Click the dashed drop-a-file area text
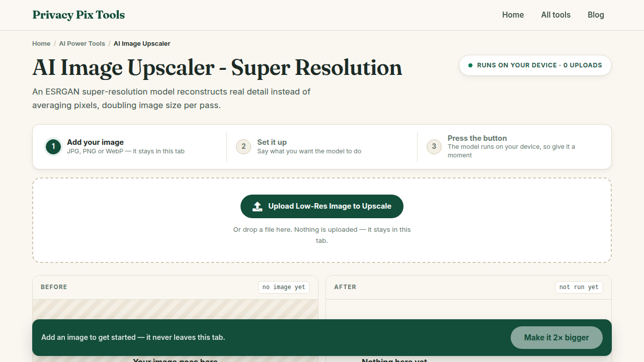Viewport: 644px width, 362px height. pos(322,235)
